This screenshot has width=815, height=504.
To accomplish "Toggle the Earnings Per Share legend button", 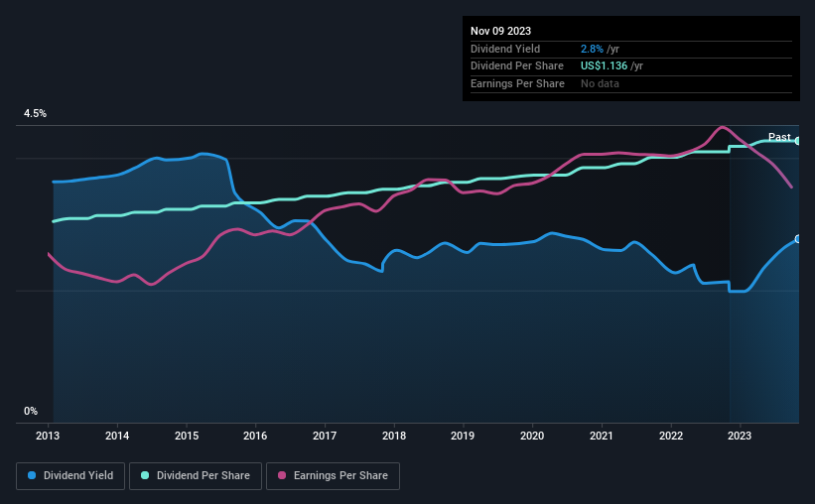I will tap(333, 475).
